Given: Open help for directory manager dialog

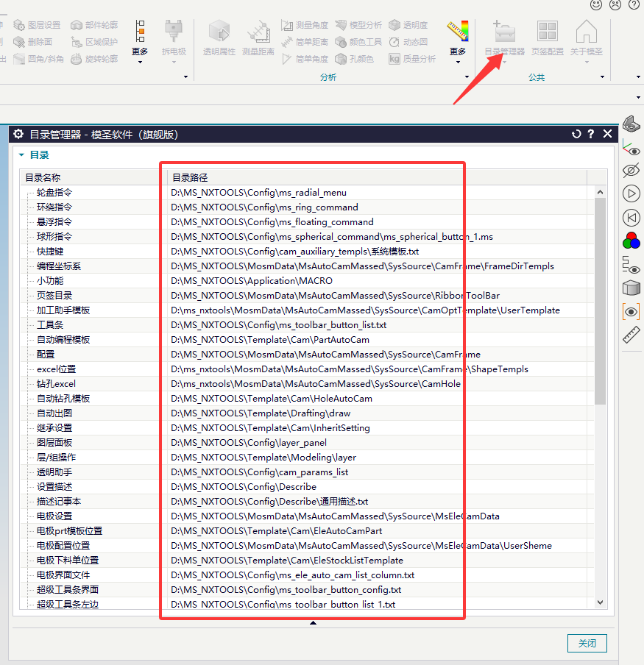Looking at the screenshot, I should coord(591,134).
